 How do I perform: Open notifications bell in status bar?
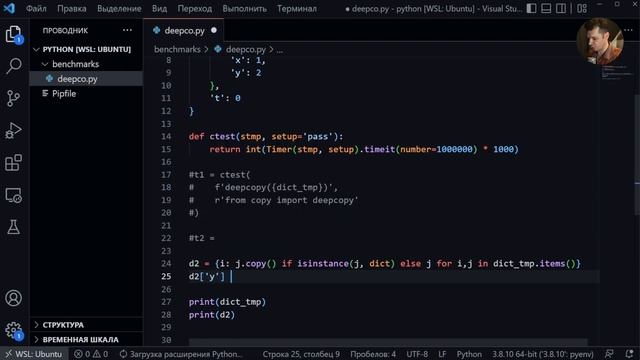(x=629, y=354)
